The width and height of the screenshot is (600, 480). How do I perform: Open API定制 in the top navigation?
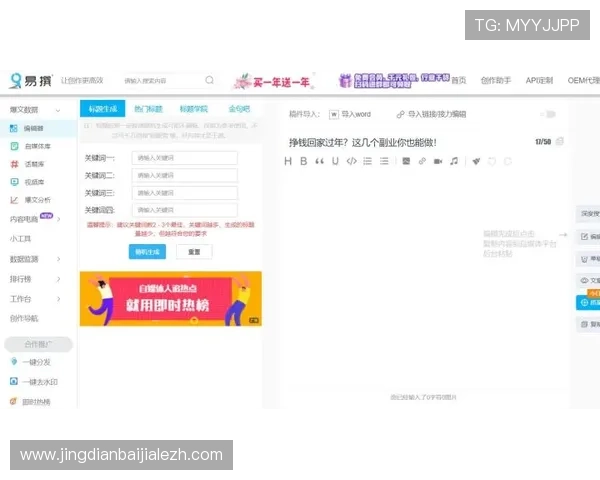(x=539, y=80)
